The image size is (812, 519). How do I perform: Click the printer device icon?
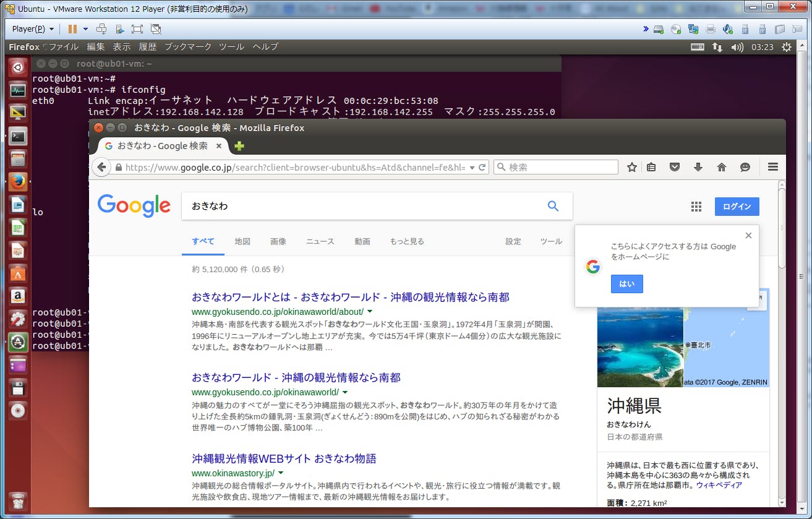711,29
